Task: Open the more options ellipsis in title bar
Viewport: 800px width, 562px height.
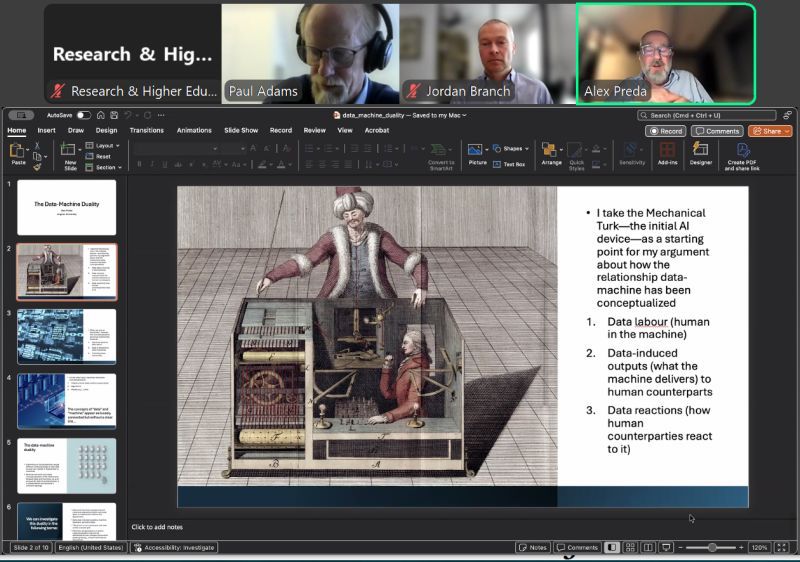Action: pyautogui.click(x=161, y=115)
